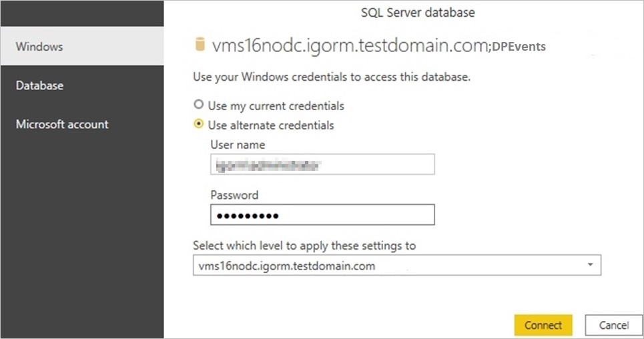The image size is (644, 339).
Task: Click the Select which level label
Action: click(x=304, y=246)
